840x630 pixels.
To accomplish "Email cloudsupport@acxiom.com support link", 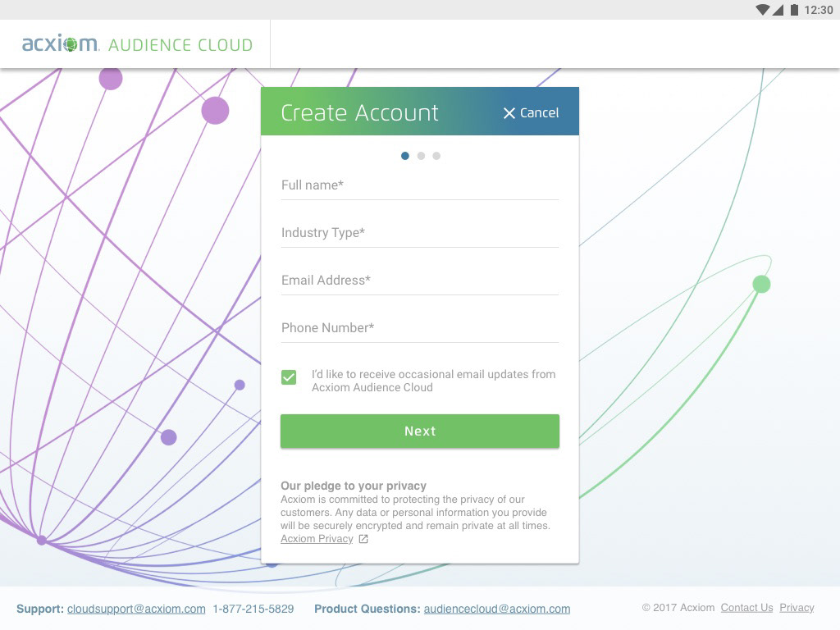I will [x=136, y=609].
